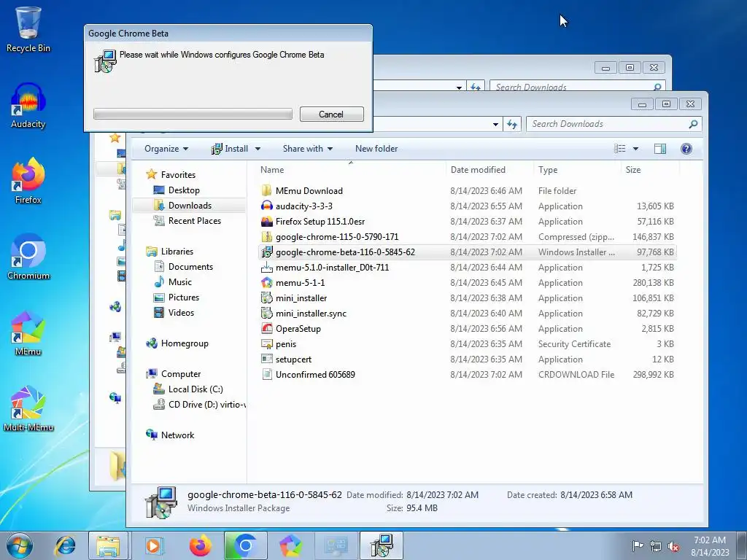Select Favorites in navigation pane
Image resolution: width=747 pixels, height=560 pixels.
point(178,175)
